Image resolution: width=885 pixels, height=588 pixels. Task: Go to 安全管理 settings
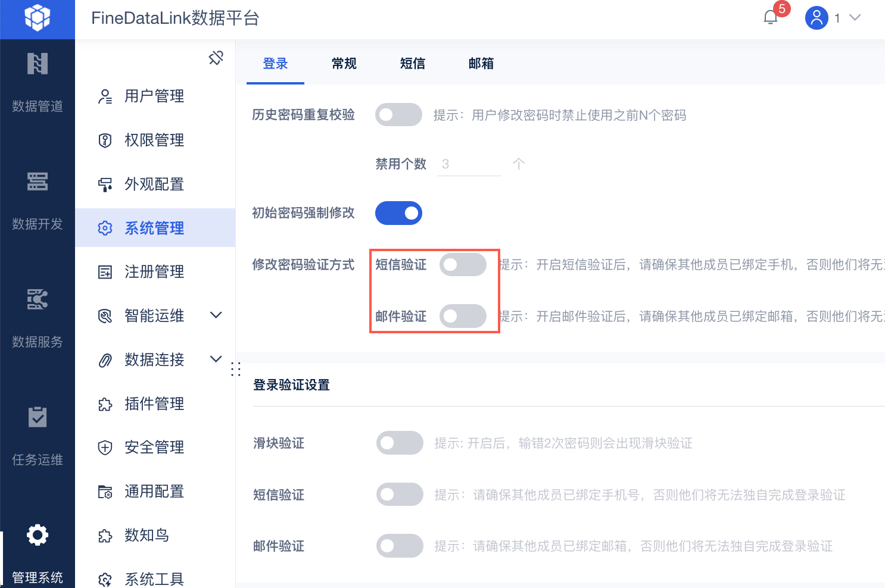[x=154, y=448]
